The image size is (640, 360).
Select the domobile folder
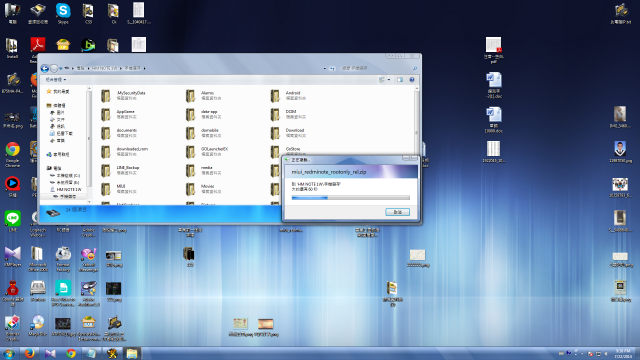[204, 133]
